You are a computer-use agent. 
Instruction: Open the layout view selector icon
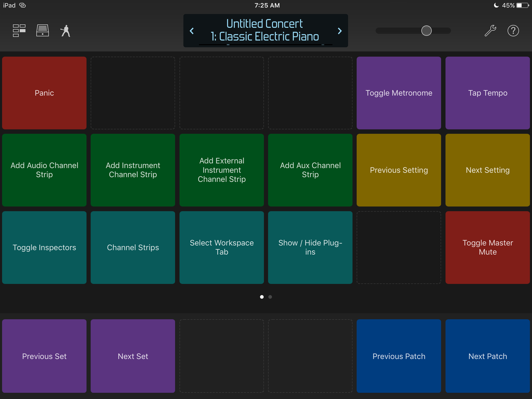tap(19, 31)
